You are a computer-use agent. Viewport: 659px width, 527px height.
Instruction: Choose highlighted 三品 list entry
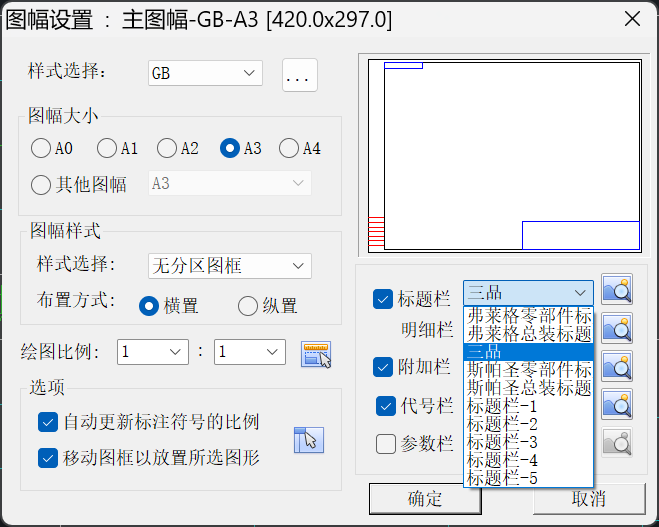[x=529, y=352]
